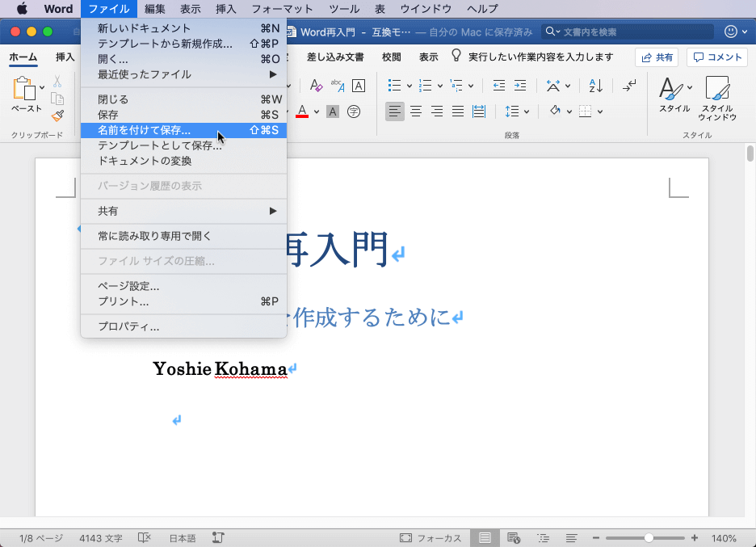This screenshot has height=547, width=756.
Task: Click the smiley feedback icon
Action: (733, 32)
